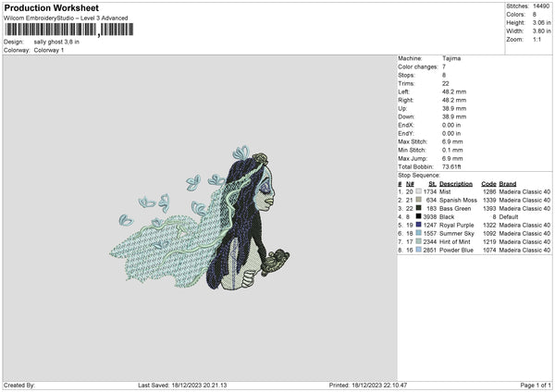Click 'Last Saved: 18/12/2023 20.21.13' text
Viewport: 555px width, 392px height.
pyautogui.click(x=182, y=386)
